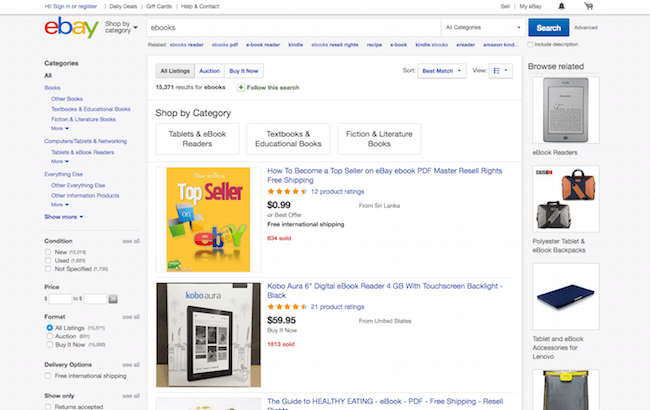Click the minimum price input field

tap(60, 298)
